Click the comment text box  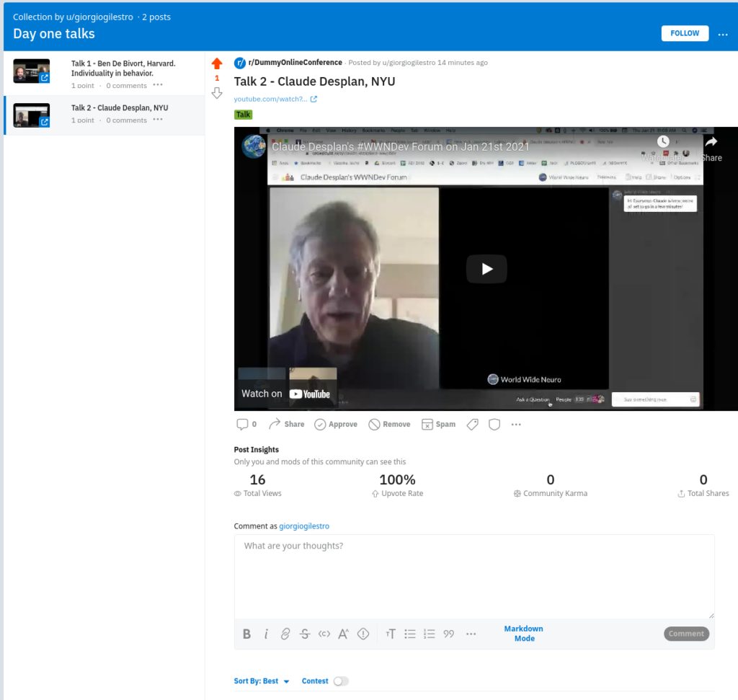(x=474, y=576)
